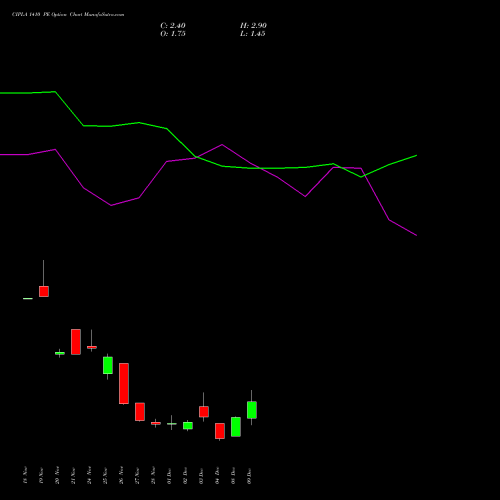Click the flat green dash candle for 18 Nov

pos(28,298)
